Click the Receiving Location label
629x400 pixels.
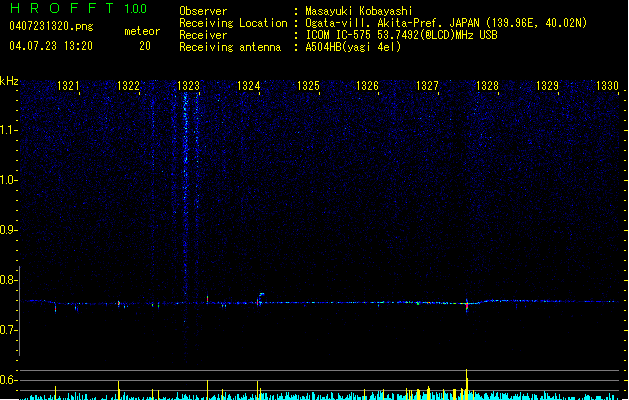pyautogui.click(x=233, y=23)
